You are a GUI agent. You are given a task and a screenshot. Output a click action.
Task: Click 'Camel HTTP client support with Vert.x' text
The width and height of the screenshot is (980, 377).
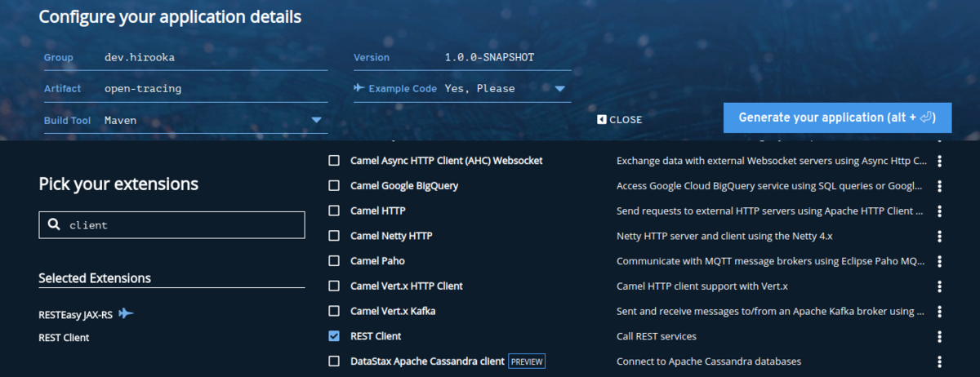[x=702, y=286]
